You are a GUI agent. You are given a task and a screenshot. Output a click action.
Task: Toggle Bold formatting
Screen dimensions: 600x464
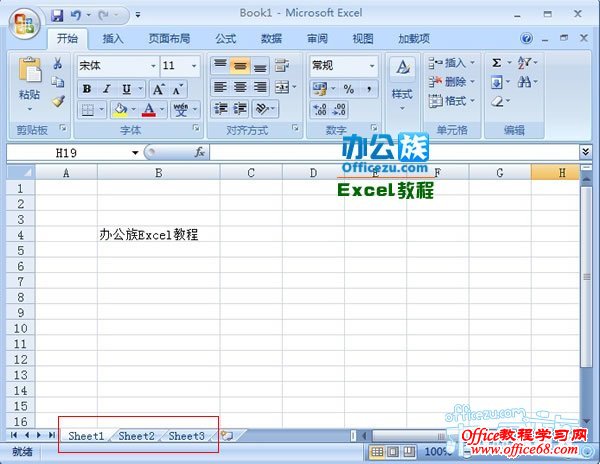click(x=87, y=89)
